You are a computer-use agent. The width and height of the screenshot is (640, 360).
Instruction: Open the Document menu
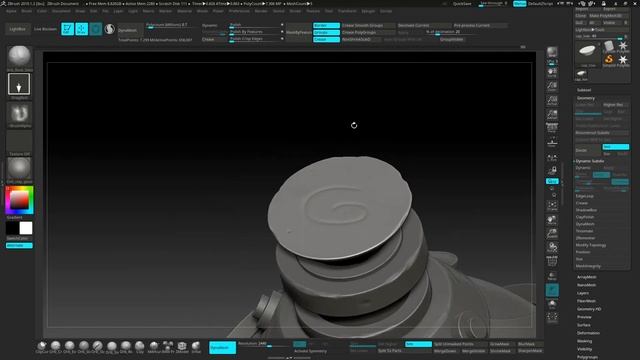(61, 11)
